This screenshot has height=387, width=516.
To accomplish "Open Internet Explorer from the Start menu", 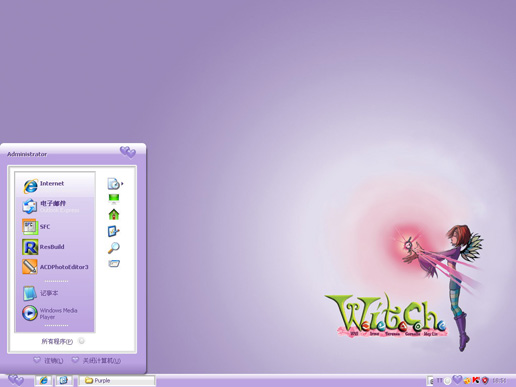I will click(55, 185).
